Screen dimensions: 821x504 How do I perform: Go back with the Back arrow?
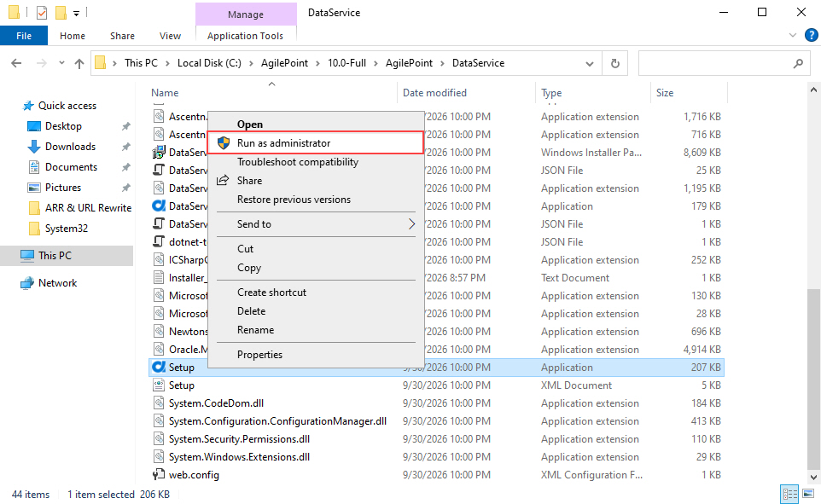point(16,63)
